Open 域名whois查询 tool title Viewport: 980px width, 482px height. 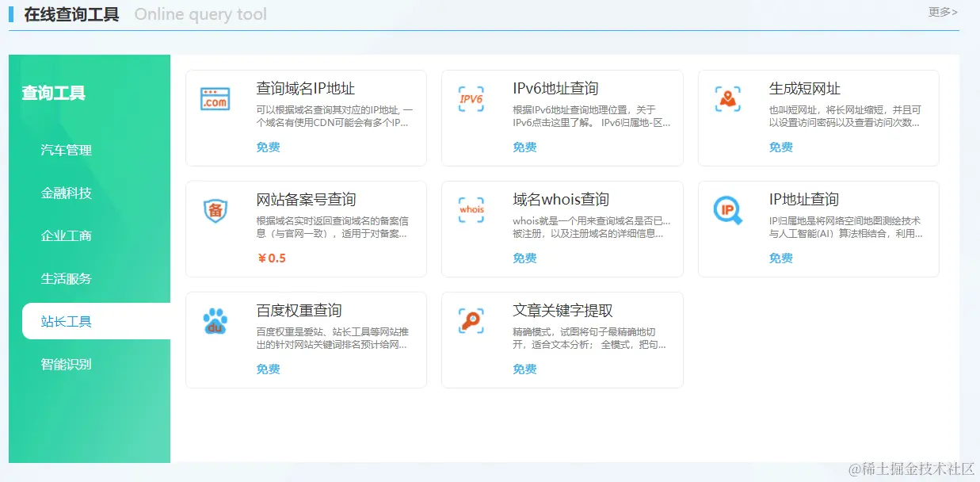point(561,199)
